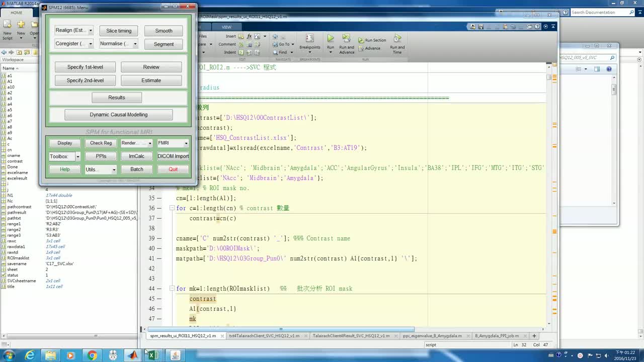This screenshot has height=362, width=644.
Task: Switch to the HOME tab in MATLAB
Action: click(x=17, y=13)
